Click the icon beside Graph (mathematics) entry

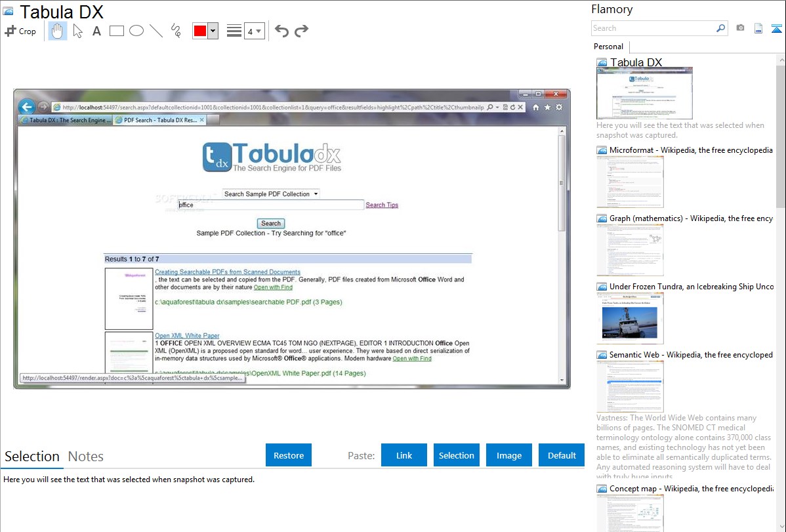[x=602, y=218]
